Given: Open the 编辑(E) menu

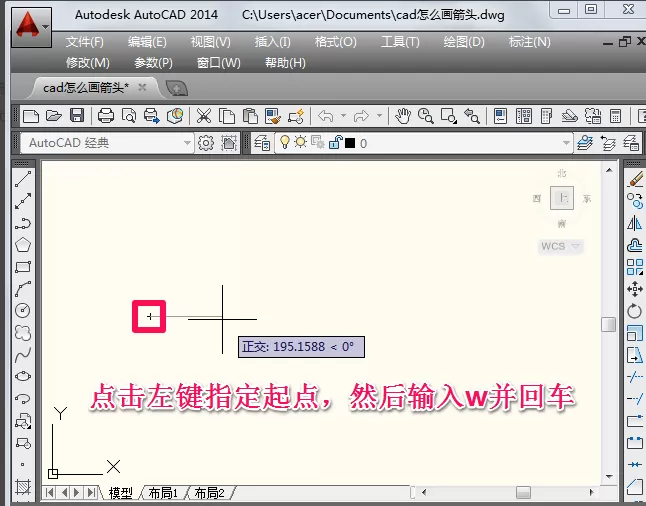Looking at the screenshot, I should point(147,42).
